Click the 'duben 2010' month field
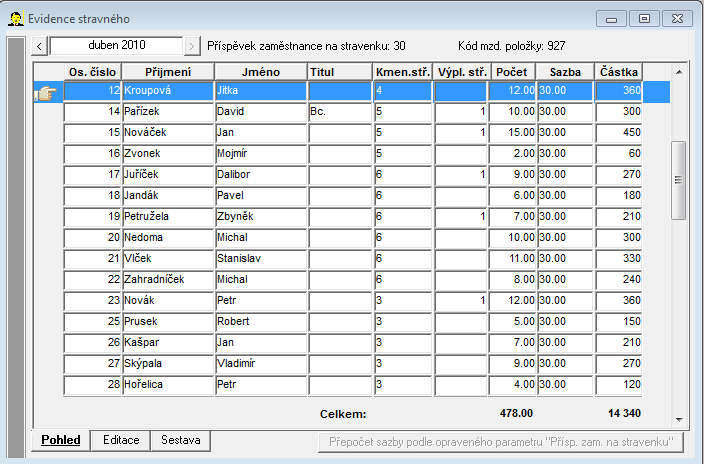 tap(117, 45)
